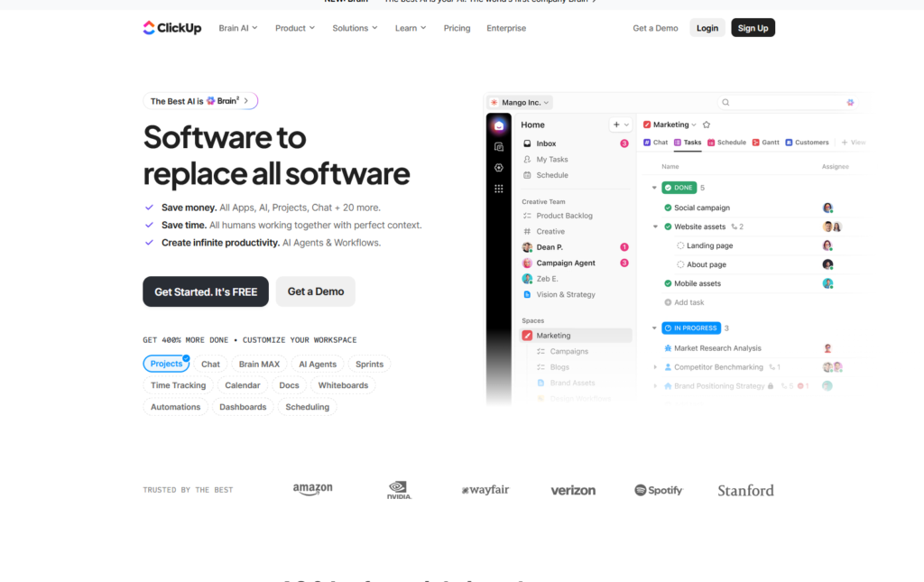Favorite Marketing with the star icon
Viewport: 924px width, 582px height.
[x=707, y=125]
